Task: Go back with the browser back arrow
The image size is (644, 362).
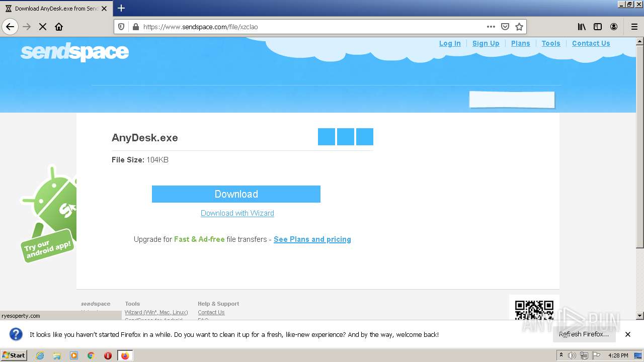Action: 10,27
